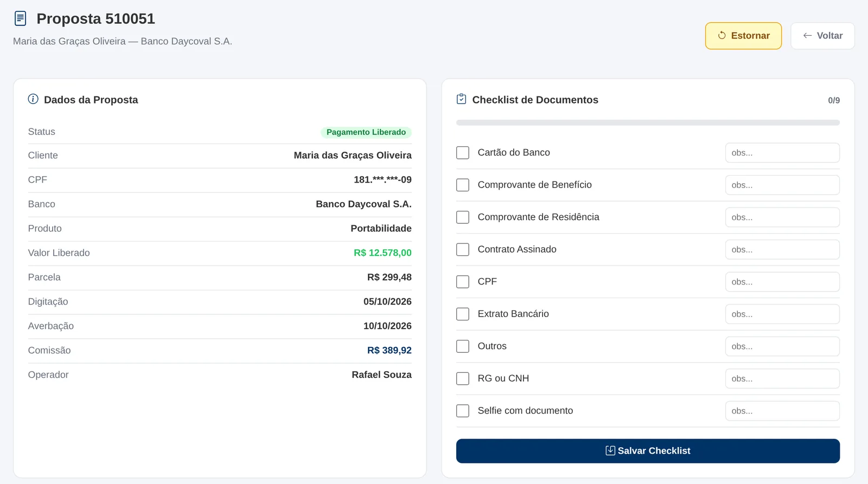Viewport: 868px width, 484px height.
Task: Go back with the Voltar button
Action: 822,36
